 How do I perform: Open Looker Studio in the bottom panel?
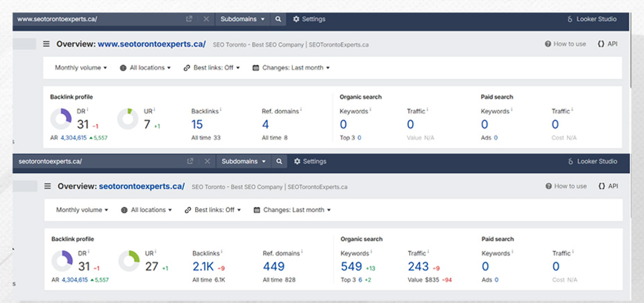pyautogui.click(x=593, y=161)
